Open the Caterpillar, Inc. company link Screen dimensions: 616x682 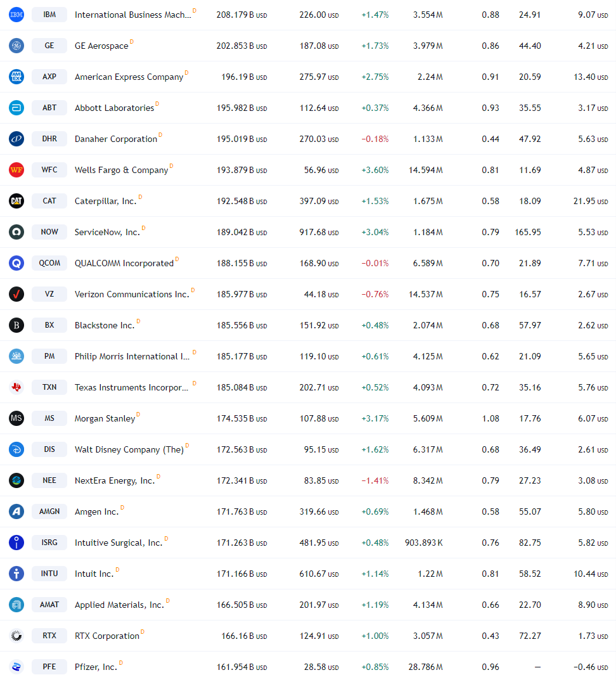pyautogui.click(x=105, y=201)
